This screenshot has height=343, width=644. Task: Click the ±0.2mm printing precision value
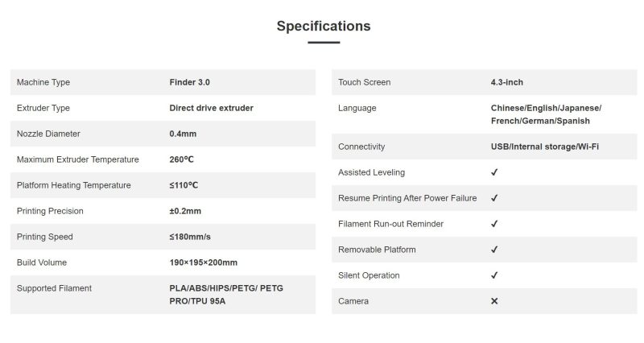point(185,211)
